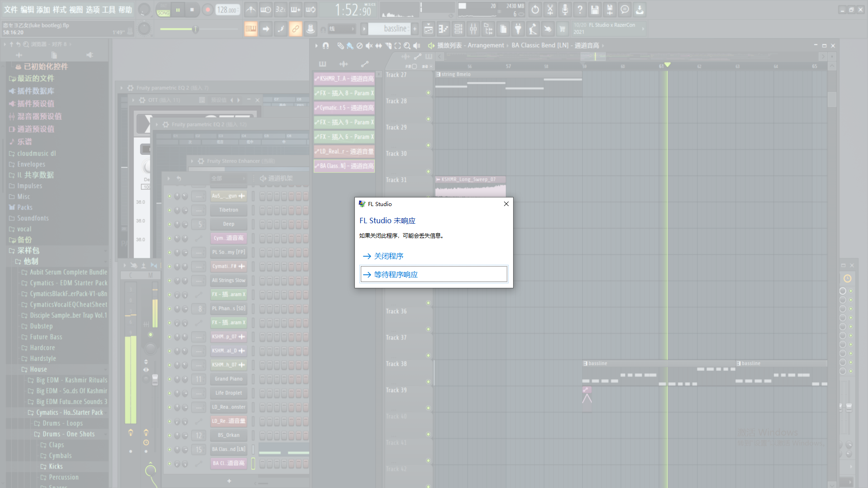Open the playlist view icon

429,29
